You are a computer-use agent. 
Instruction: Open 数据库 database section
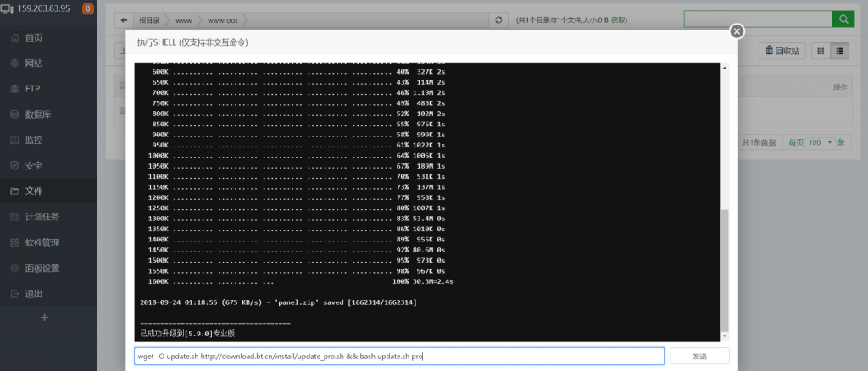pyautogui.click(x=37, y=114)
